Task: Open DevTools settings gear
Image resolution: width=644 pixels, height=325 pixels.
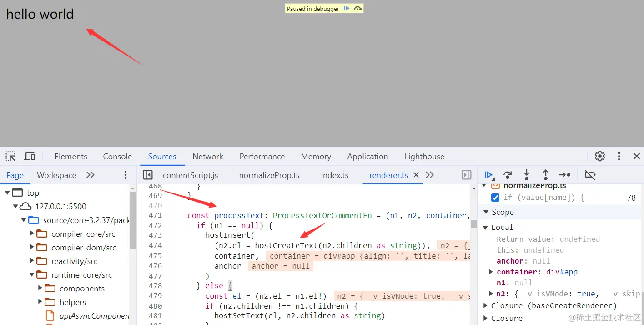Action: pos(600,156)
